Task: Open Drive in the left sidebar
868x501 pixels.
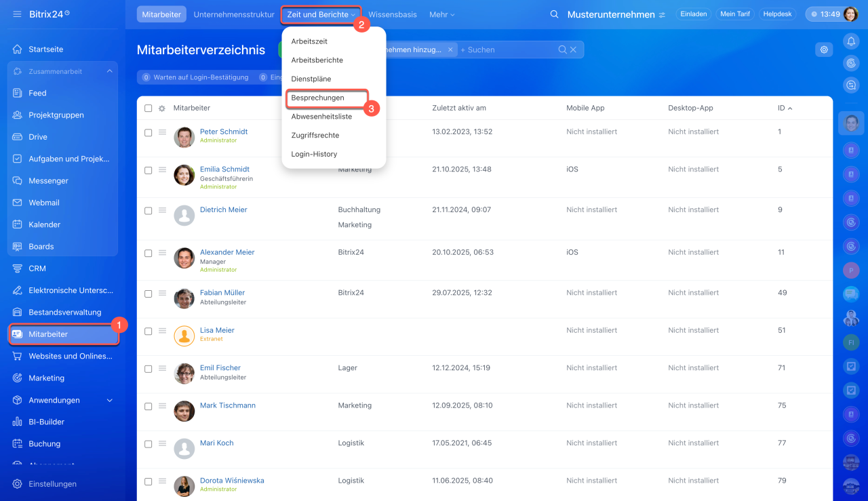Action: click(x=38, y=137)
